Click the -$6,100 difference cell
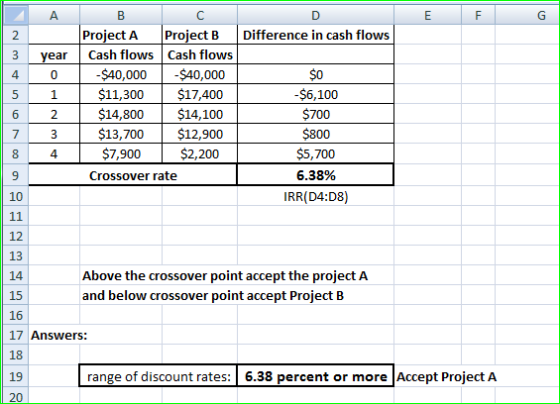This screenshot has height=404, width=560. 316,94
